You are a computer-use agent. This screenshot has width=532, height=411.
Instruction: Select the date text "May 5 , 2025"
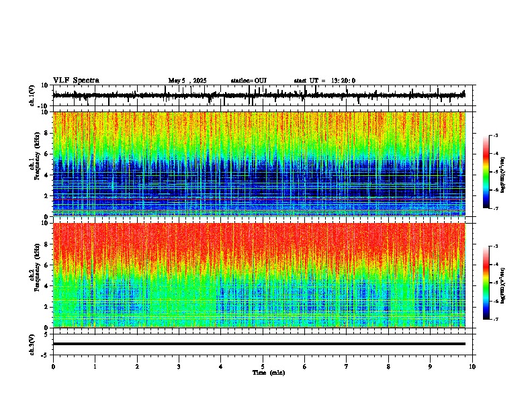click(187, 81)
